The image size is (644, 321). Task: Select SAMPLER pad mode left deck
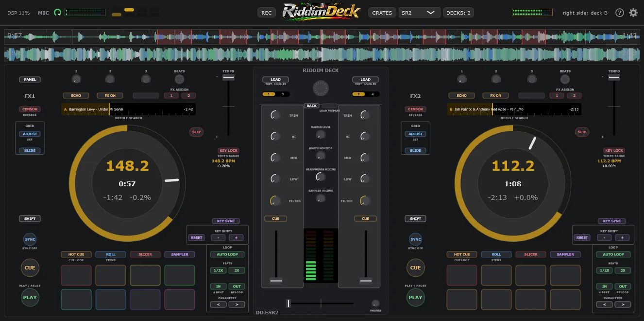click(x=180, y=254)
